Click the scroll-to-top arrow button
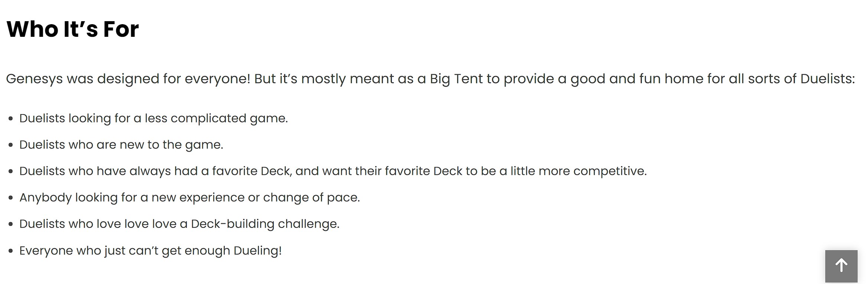 841,266
